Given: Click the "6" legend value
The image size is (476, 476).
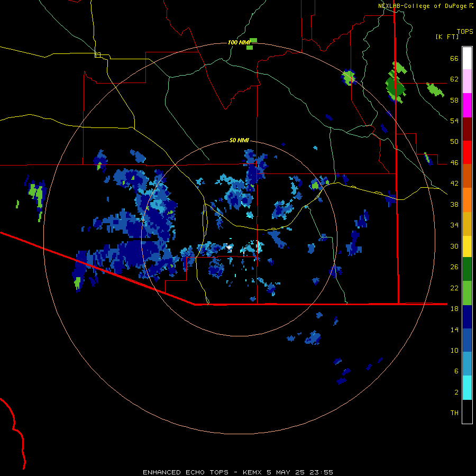Looking at the screenshot, I should tap(456, 371).
